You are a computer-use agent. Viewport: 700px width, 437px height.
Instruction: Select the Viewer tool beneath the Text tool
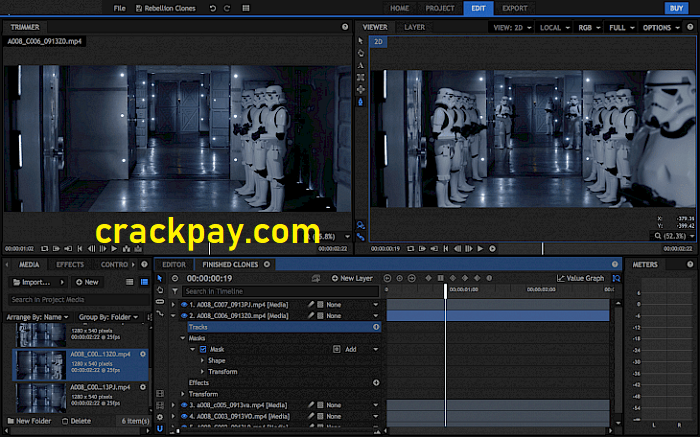(361, 77)
